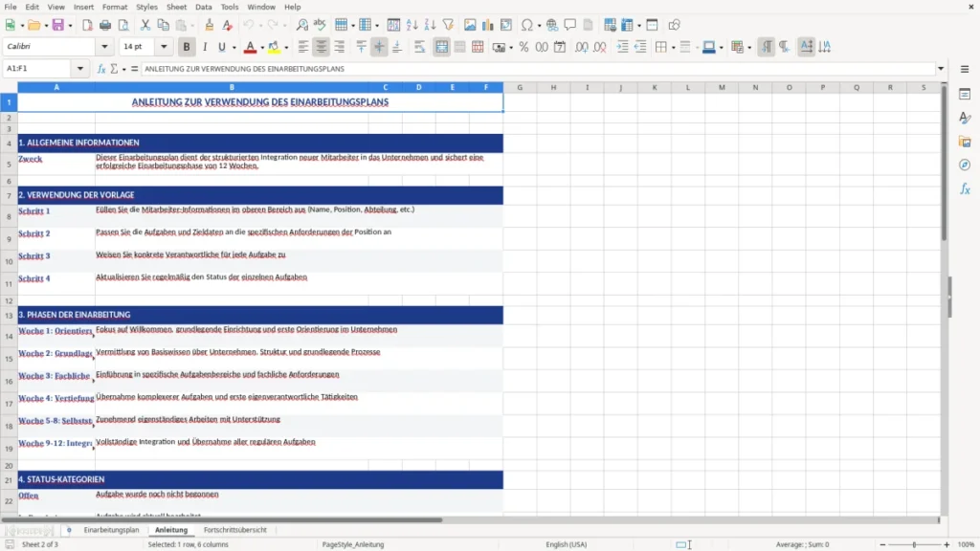Click the Copy icon

(x=163, y=25)
